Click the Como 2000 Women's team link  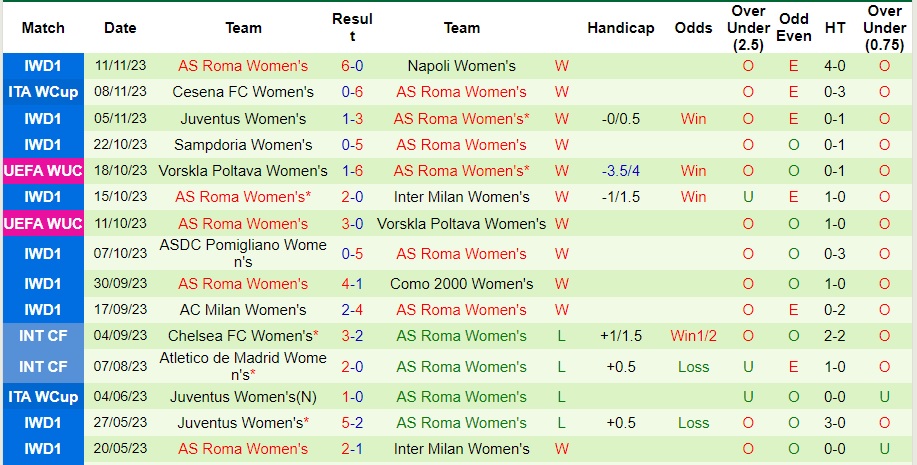[461, 284]
